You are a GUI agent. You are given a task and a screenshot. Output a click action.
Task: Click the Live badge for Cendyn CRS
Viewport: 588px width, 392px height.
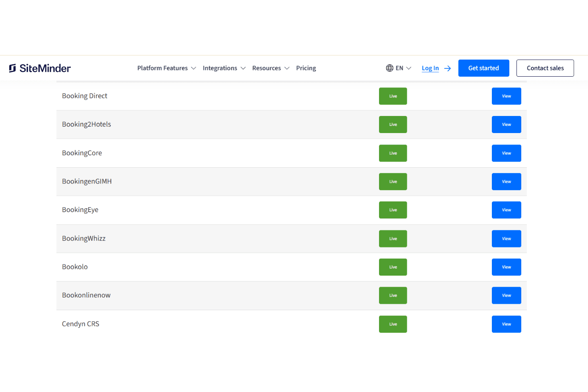coord(393,324)
